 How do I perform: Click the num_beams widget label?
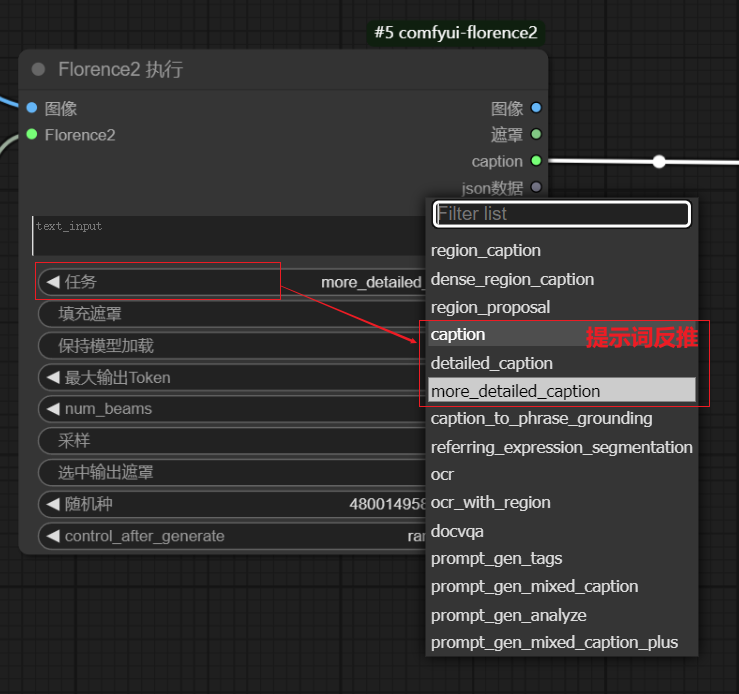click(108, 408)
